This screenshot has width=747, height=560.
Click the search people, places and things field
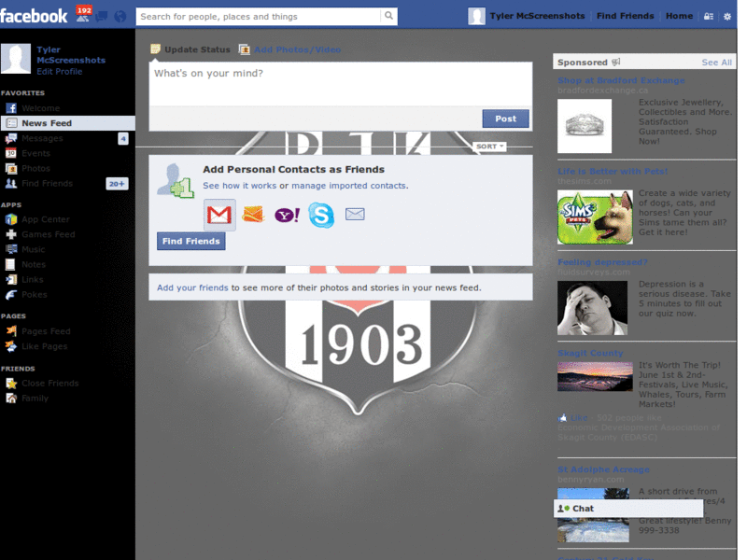click(259, 17)
